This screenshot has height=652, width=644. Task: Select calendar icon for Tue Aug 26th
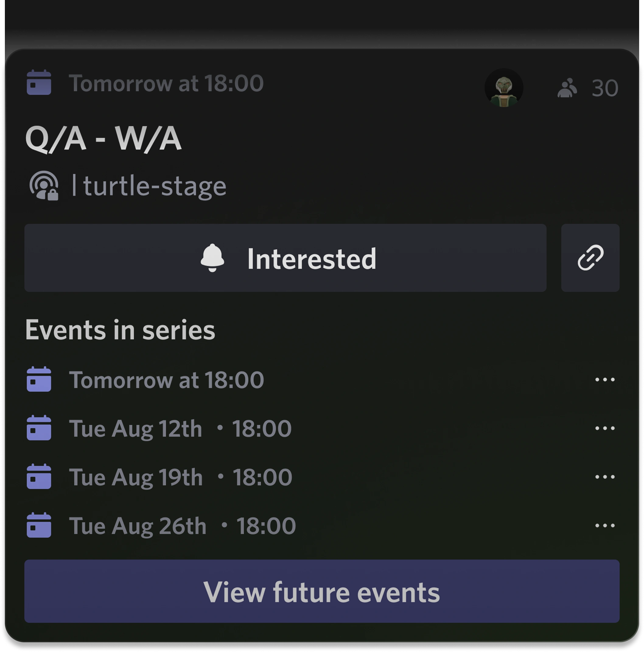[39, 525]
